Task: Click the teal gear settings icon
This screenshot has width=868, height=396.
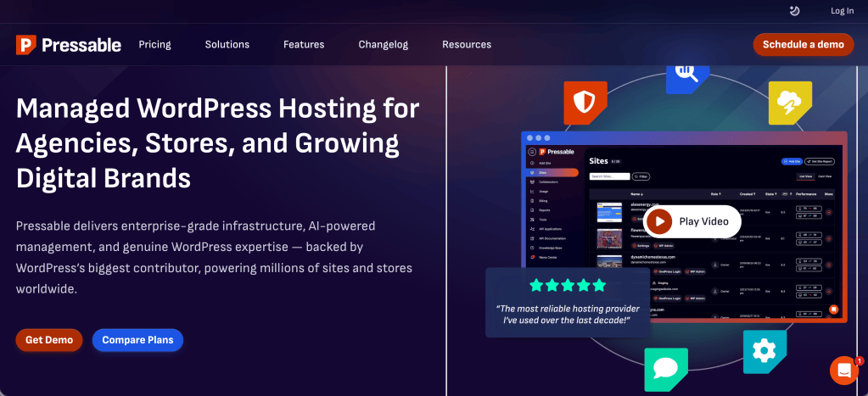Action: (x=764, y=352)
